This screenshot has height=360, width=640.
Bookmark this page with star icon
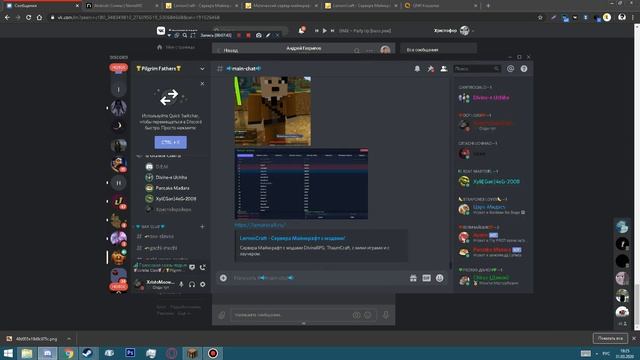point(540,18)
